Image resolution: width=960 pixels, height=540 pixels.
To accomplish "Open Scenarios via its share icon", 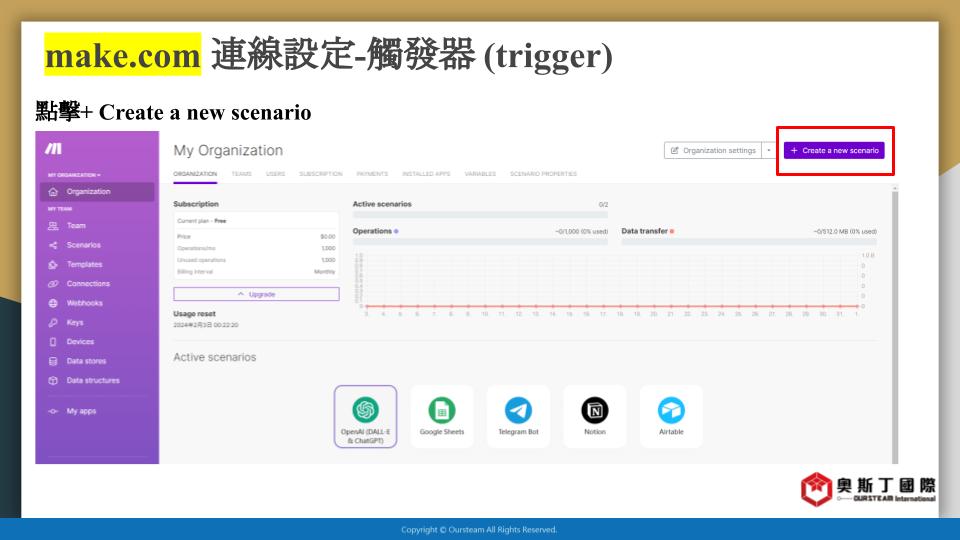I will (x=53, y=245).
